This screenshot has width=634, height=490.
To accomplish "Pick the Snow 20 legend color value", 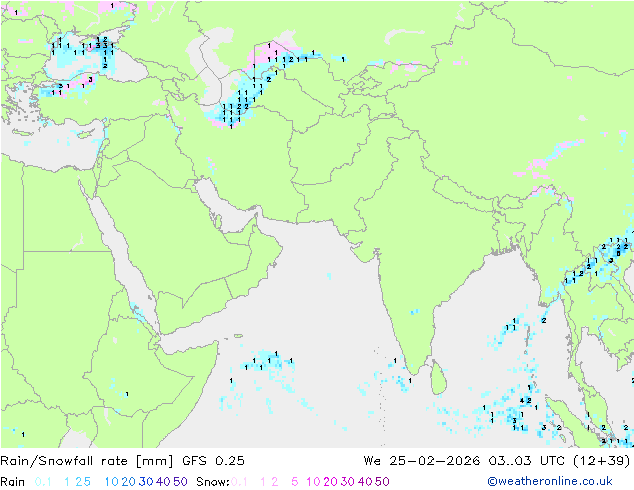I will point(330,482).
